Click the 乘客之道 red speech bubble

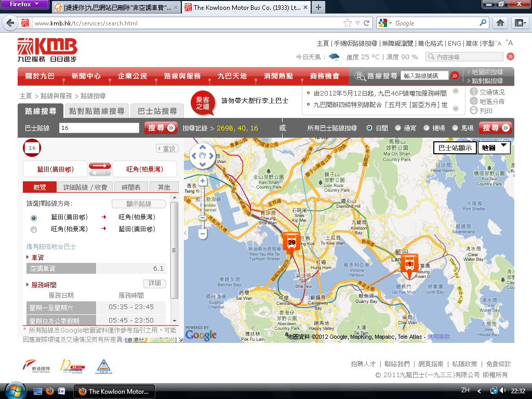click(203, 103)
